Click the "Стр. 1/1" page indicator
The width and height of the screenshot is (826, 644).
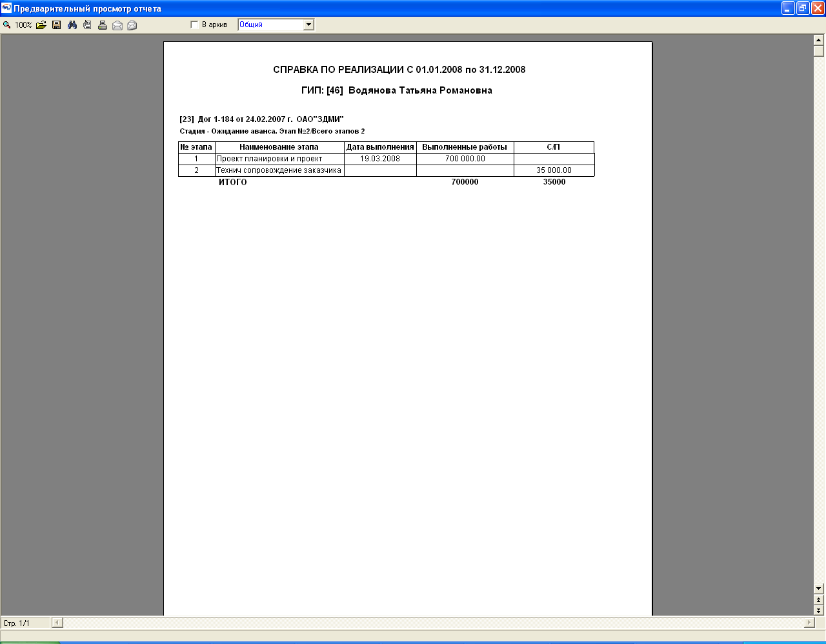(25, 623)
